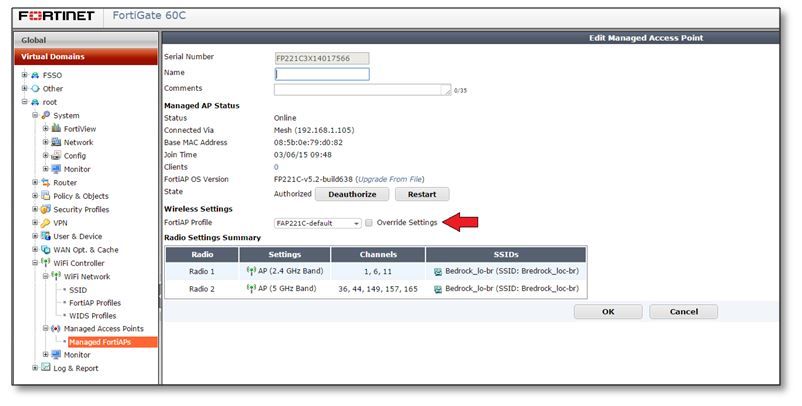Expand the FSSO tree node

pyautogui.click(x=24, y=75)
